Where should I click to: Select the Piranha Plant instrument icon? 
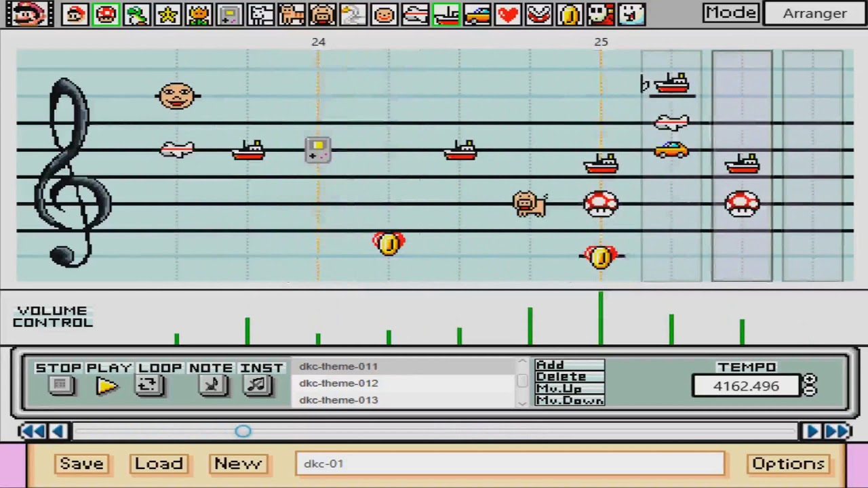(538, 14)
